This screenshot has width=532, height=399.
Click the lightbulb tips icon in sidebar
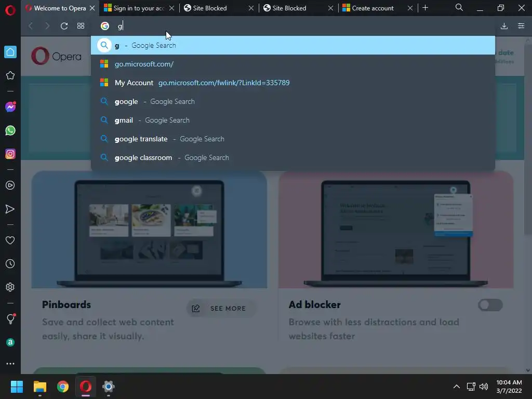(x=10, y=318)
